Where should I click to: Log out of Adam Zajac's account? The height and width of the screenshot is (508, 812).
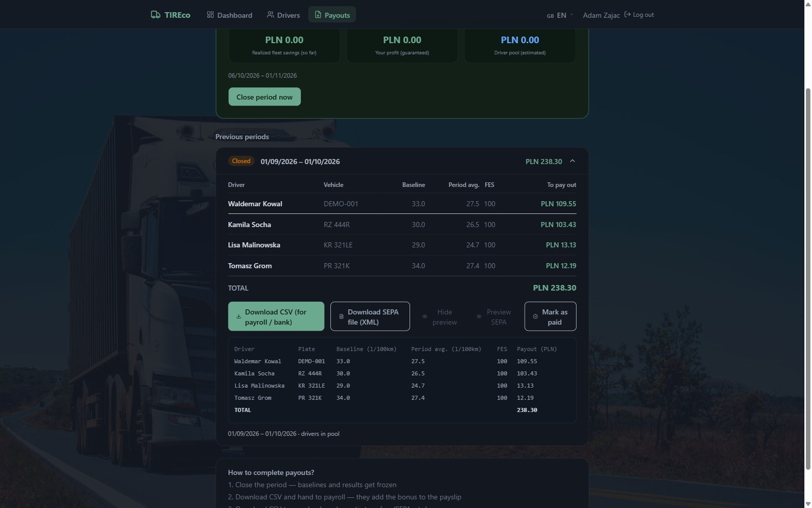point(639,15)
